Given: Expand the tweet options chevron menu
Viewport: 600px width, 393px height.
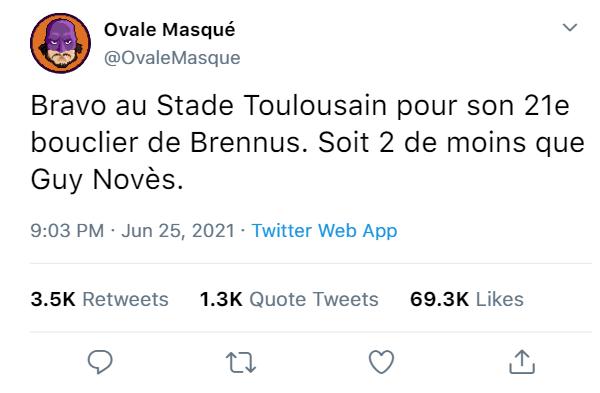Looking at the screenshot, I should [570, 28].
